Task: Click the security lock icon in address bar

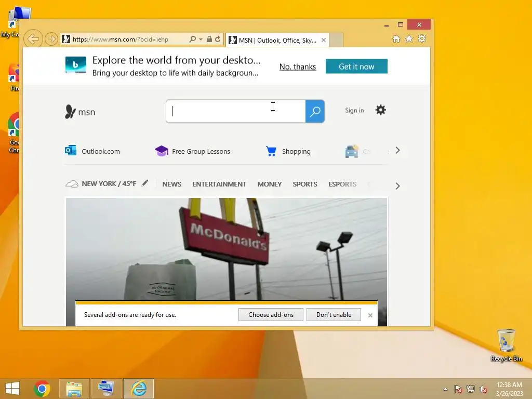Action: coord(209,39)
